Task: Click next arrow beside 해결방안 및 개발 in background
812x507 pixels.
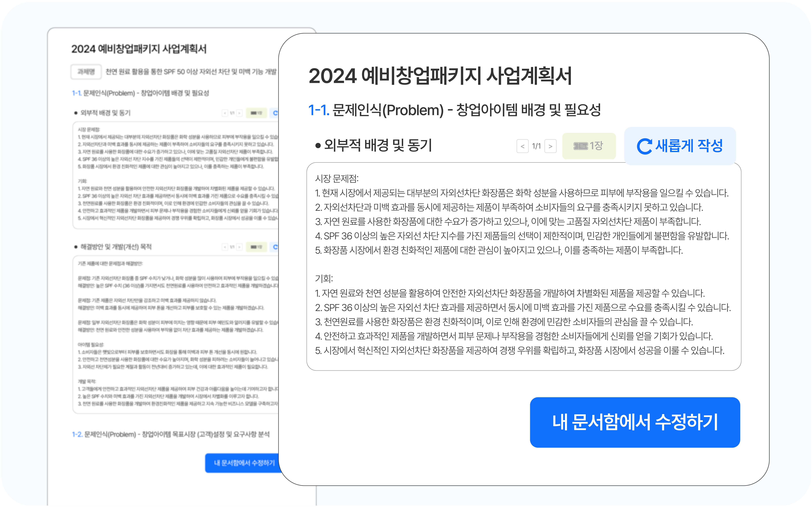Action: point(239,247)
